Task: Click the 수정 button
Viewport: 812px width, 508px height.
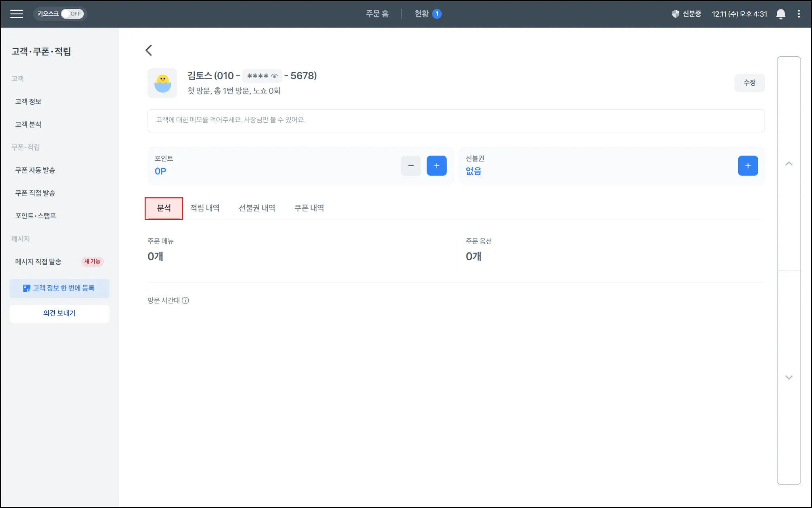Action: point(749,83)
